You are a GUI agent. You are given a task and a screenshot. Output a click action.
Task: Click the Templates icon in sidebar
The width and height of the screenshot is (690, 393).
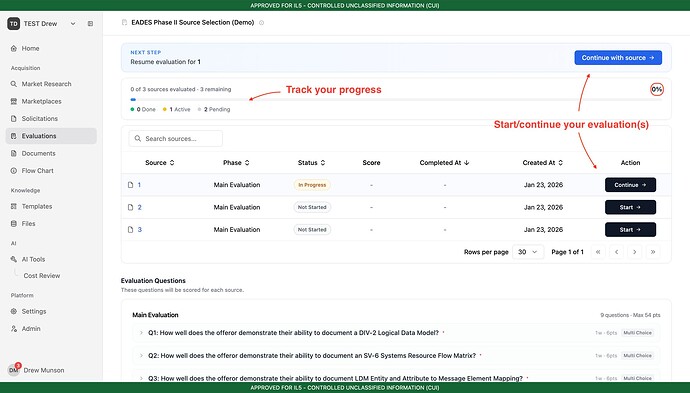click(x=14, y=206)
